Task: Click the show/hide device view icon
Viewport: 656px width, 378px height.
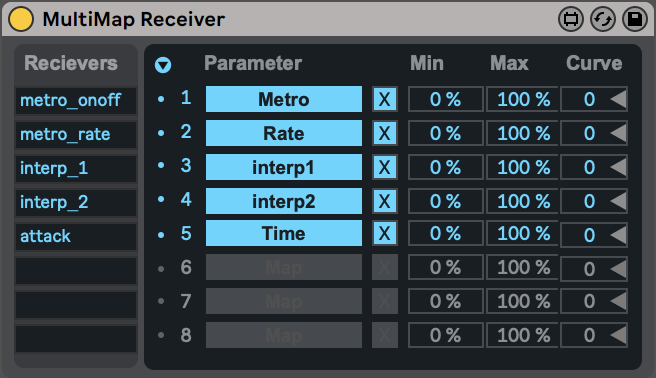Action: (571, 19)
